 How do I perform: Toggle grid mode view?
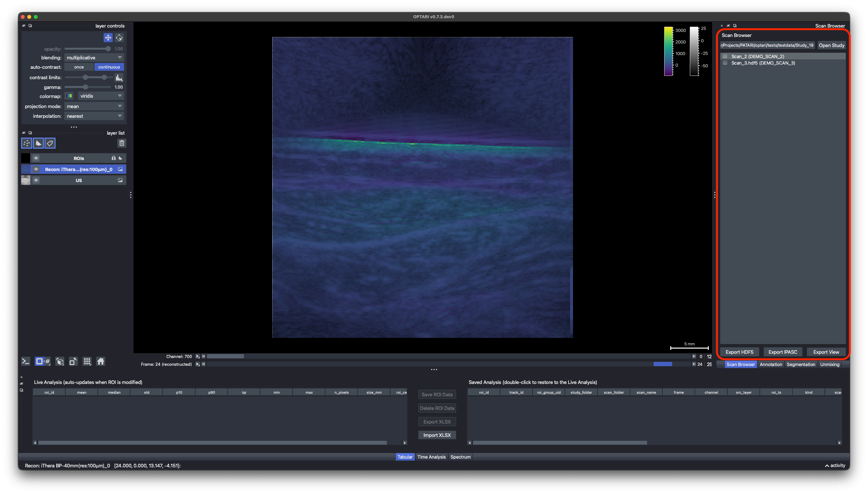(87, 361)
